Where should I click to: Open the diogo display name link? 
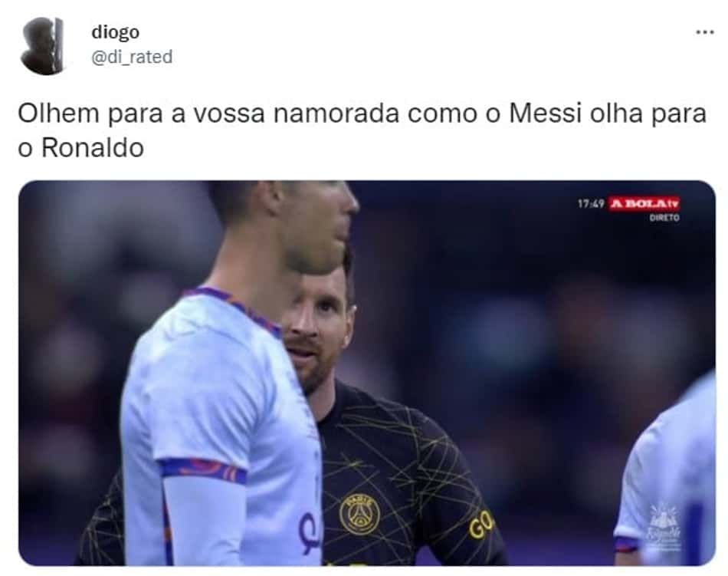point(115,32)
